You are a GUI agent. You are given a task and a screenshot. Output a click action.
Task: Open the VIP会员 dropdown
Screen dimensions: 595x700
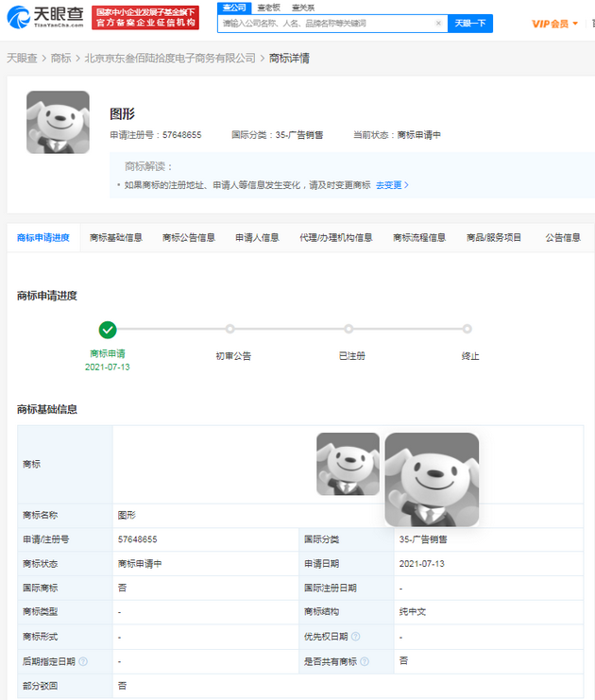point(555,24)
